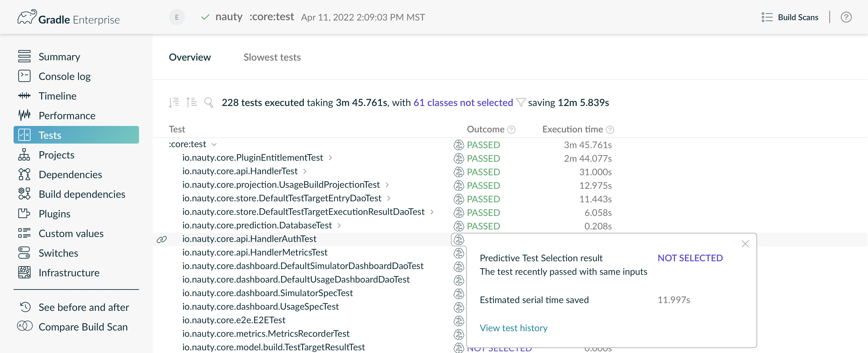Select io.nauty.core.metrics.MetricsRecorderTest row
868x353 pixels.
pyautogui.click(x=266, y=334)
